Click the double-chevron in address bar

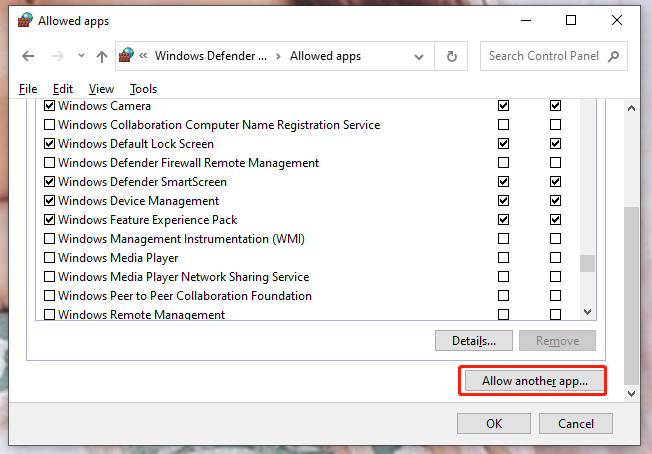[143, 55]
